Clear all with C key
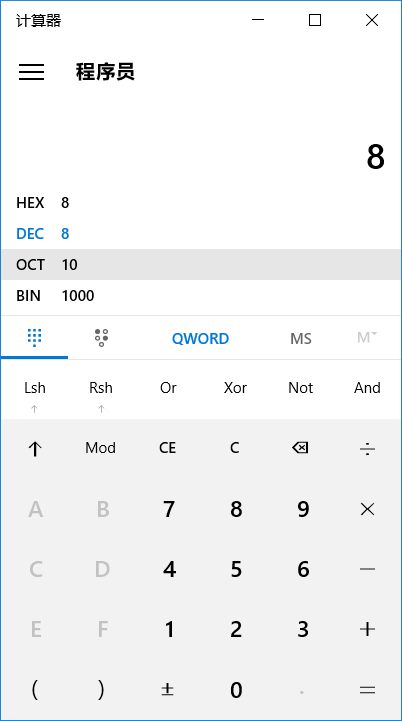Viewport: 402px width, 721px height. [x=235, y=448]
